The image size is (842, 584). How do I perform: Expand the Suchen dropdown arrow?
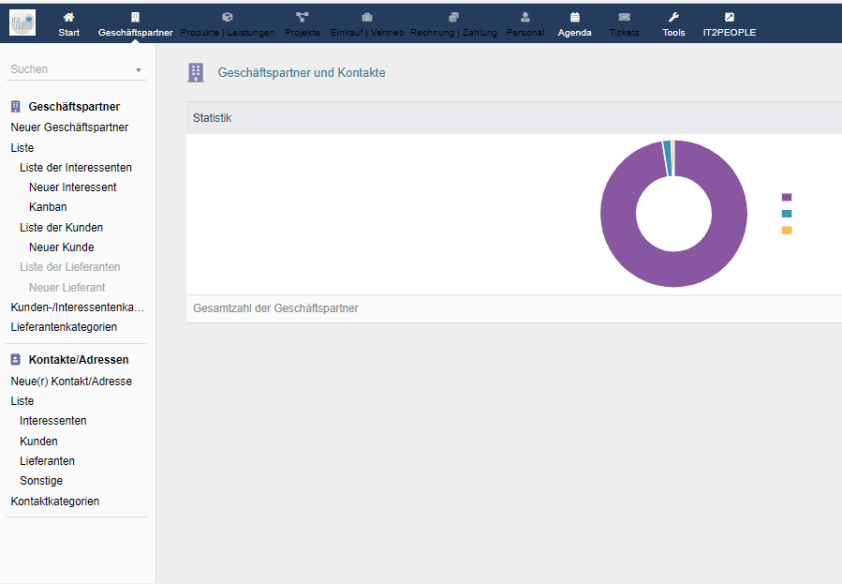coord(139,70)
